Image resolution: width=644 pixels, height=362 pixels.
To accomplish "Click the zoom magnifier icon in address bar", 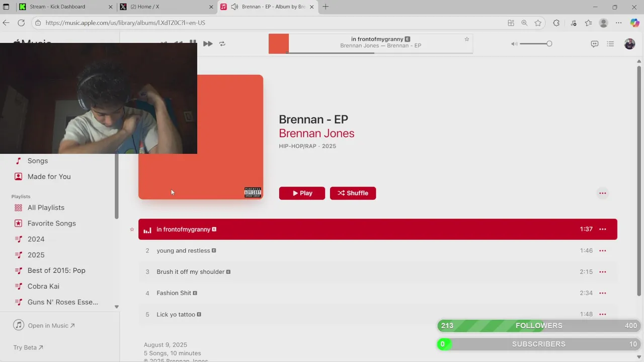I will tap(524, 23).
